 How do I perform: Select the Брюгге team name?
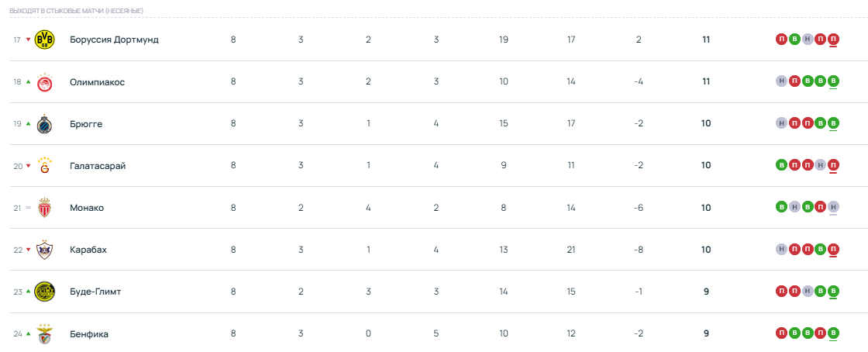tap(86, 124)
